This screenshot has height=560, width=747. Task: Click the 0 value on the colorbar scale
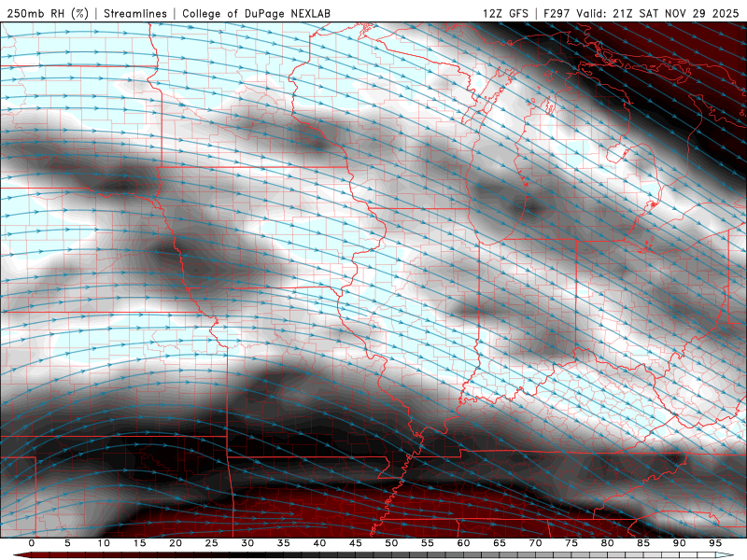pos(32,543)
